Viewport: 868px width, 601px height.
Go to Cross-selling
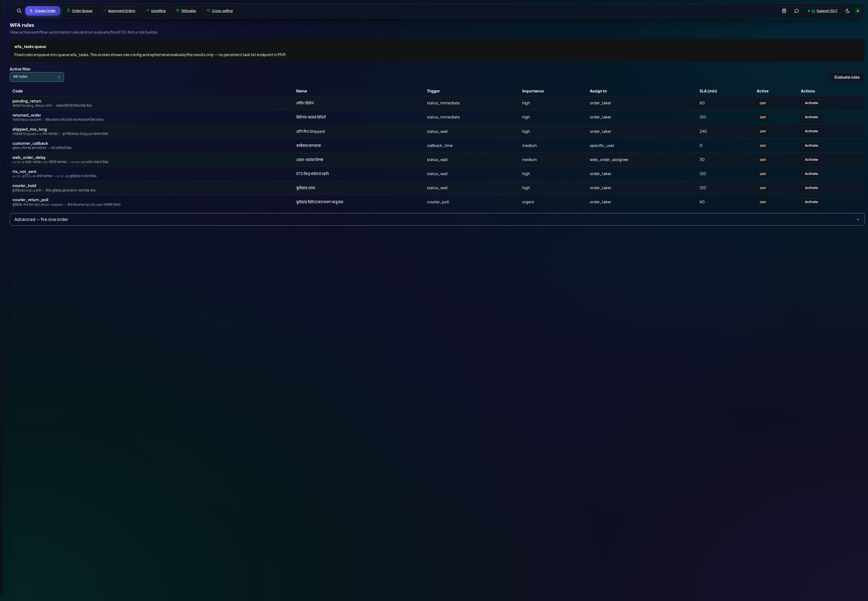click(220, 11)
